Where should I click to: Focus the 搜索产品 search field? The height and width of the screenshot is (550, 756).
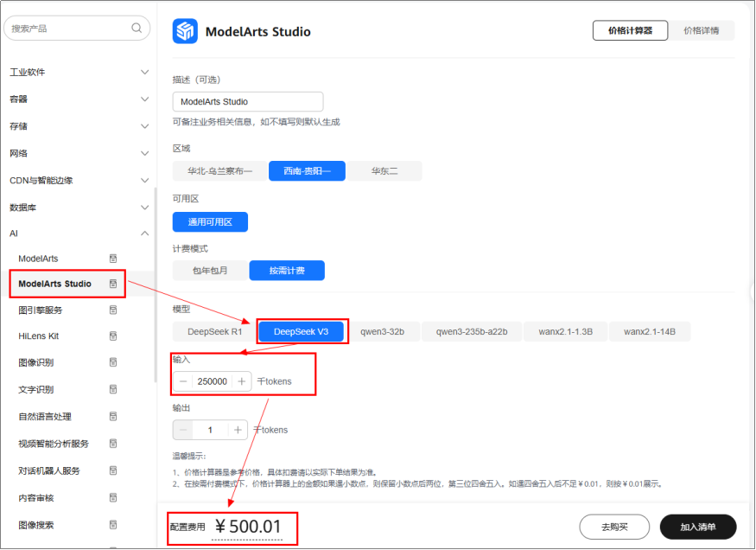tap(77, 28)
